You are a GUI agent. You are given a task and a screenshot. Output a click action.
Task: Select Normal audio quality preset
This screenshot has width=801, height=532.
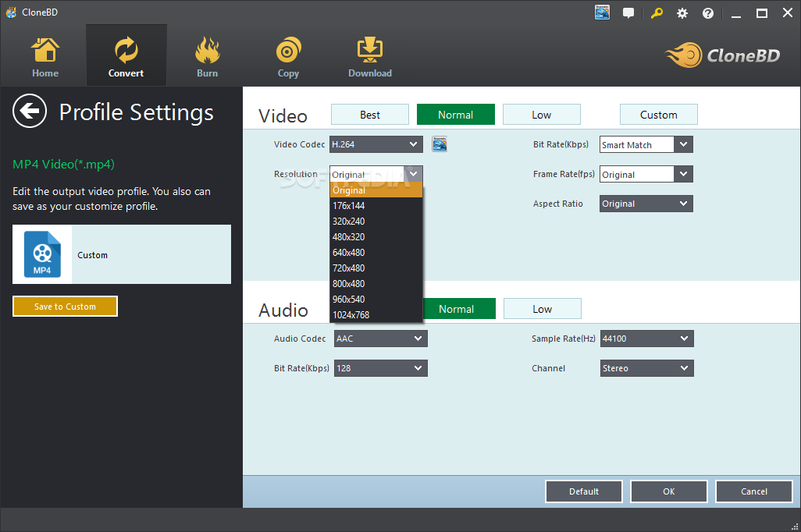[x=459, y=308]
